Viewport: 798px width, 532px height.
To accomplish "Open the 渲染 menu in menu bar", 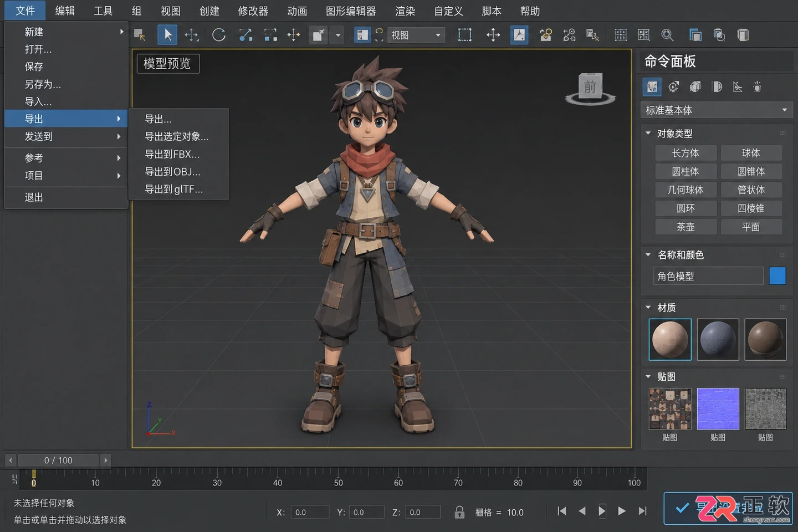I will pyautogui.click(x=405, y=11).
